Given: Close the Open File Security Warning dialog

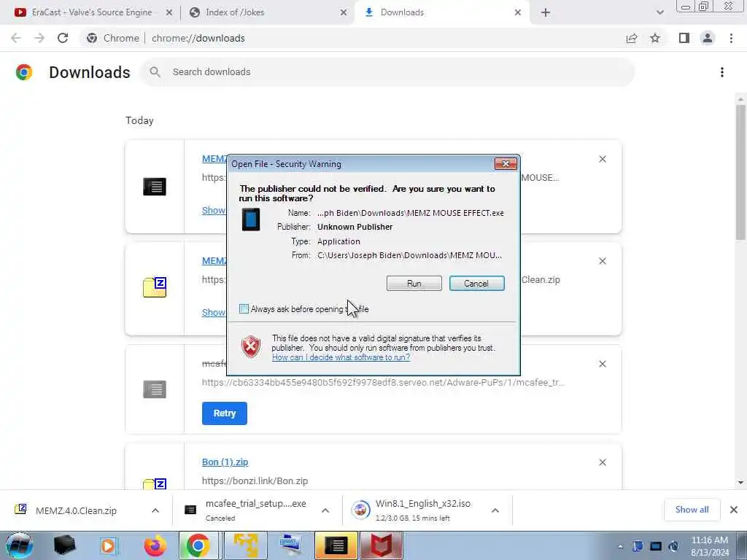Looking at the screenshot, I should tap(506, 164).
